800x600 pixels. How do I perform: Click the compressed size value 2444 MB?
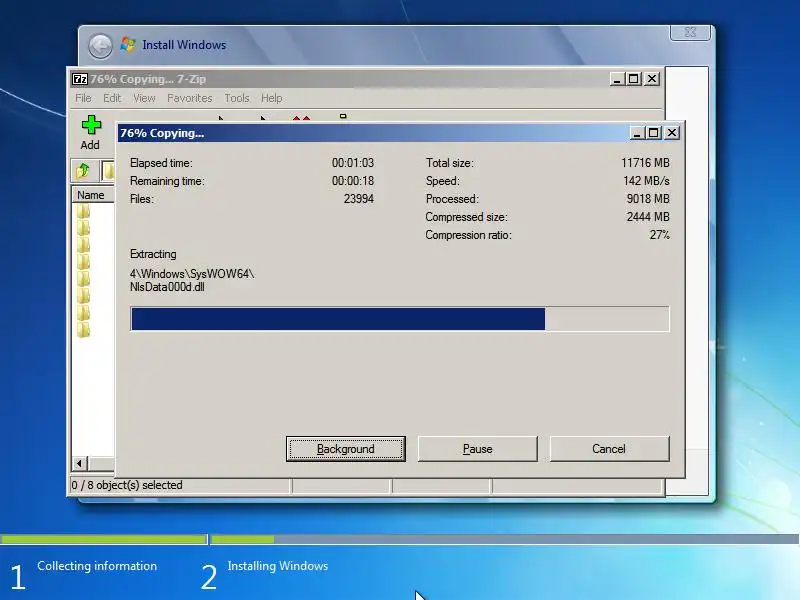click(x=648, y=217)
